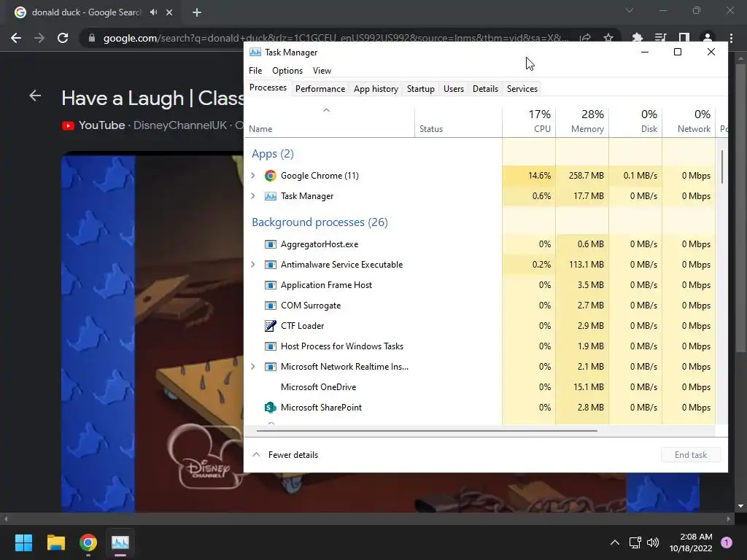Image resolution: width=747 pixels, height=560 pixels.
Task: Open the File menu in Task Manager
Action: click(255, 71)
